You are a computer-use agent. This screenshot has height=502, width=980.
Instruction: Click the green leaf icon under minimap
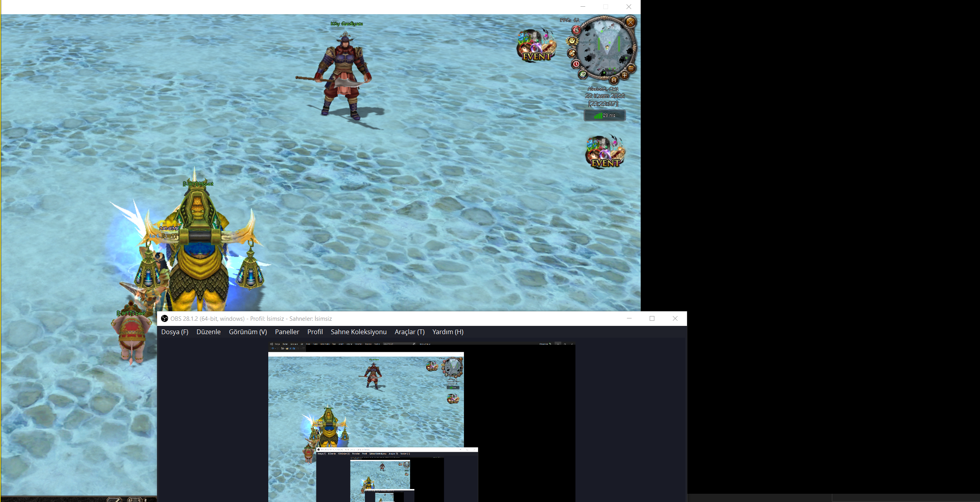pos(583,74)
